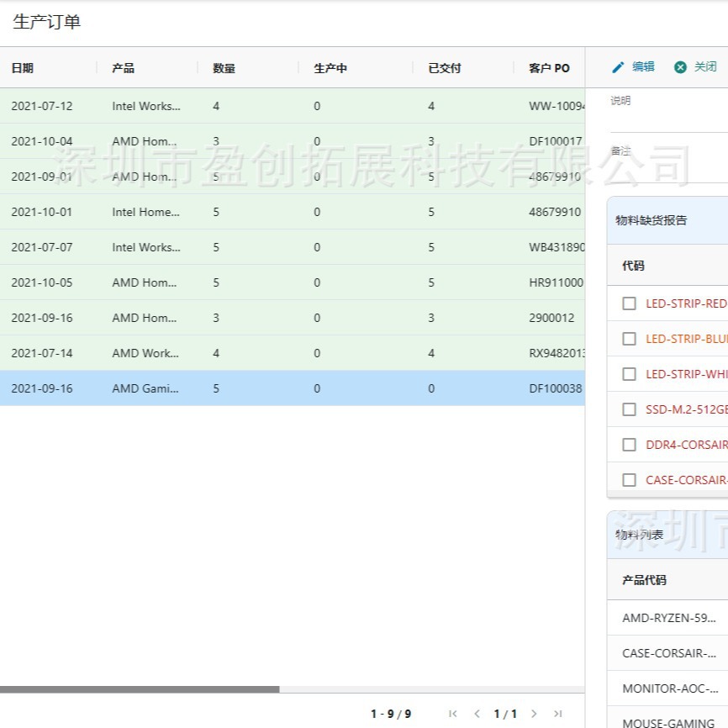Jump to last page using the >| icon
Viewport: 728px width, 728px height.
pos(557,713)
